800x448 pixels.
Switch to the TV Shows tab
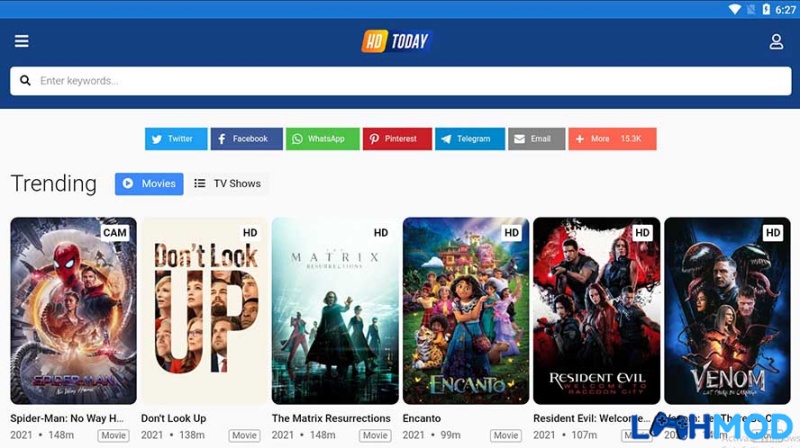[228, 184]
